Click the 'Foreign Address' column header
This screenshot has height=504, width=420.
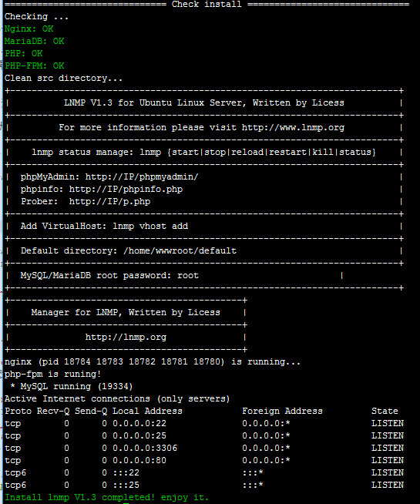coord(282,411)
